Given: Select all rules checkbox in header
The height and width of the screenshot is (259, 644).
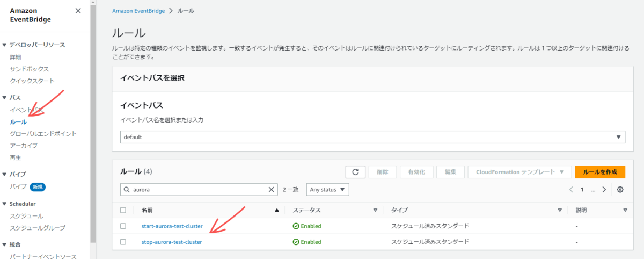Looking at the screenshot, I should (x=123, y=210).
